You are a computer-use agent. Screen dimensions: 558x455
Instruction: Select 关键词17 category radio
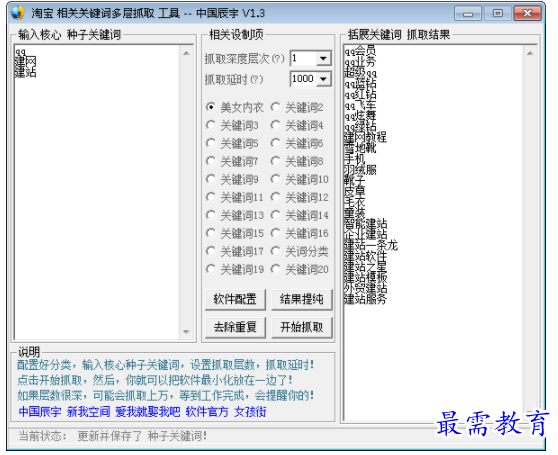(211, 252)
